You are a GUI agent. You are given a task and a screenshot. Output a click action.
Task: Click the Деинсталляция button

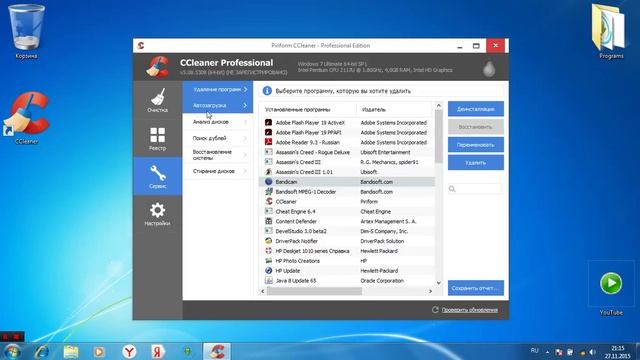point(476,109)
